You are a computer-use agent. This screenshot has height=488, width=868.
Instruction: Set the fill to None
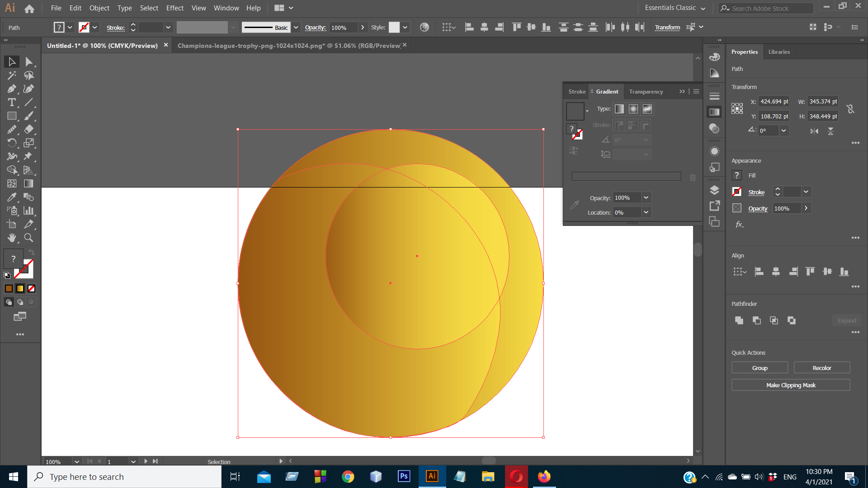(31, 288)
